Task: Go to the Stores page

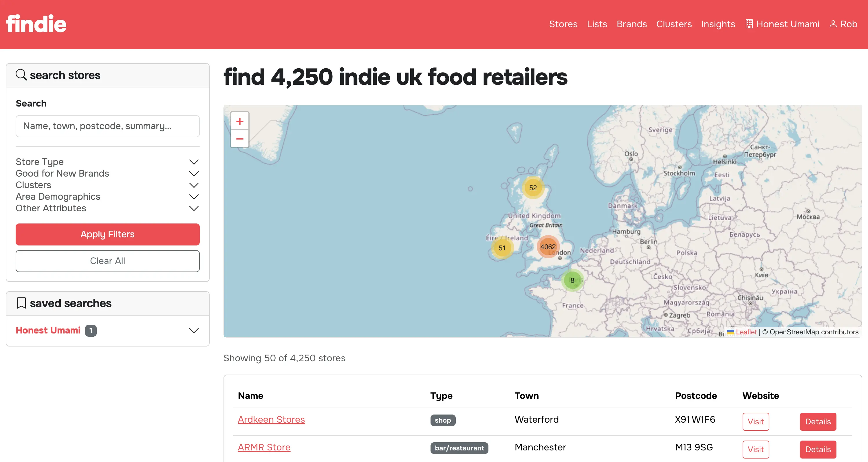Action: pos(563,24)
